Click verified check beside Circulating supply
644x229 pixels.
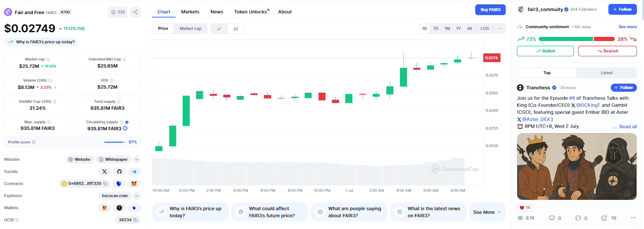point(127,122)
